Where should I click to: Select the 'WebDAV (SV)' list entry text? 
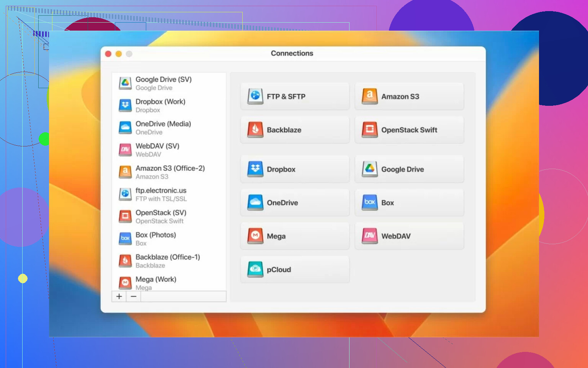coord(157,146)
